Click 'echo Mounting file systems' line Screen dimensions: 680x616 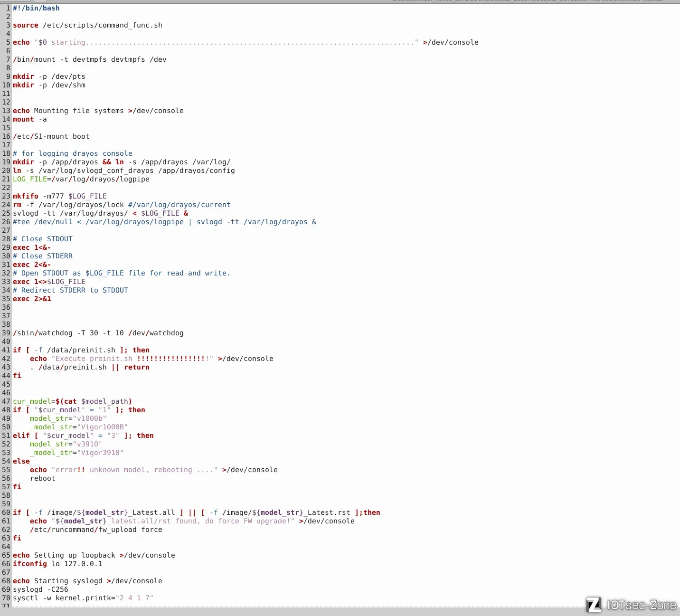(98, 111)
